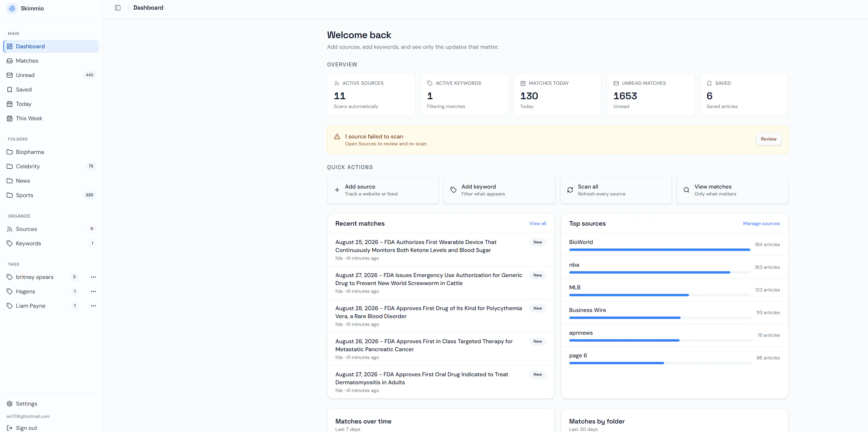The height and width of the screenshot is (432, 868).
Task: Click the Saved bookmark icon in sidebar
Action: (x=10, y=90)
